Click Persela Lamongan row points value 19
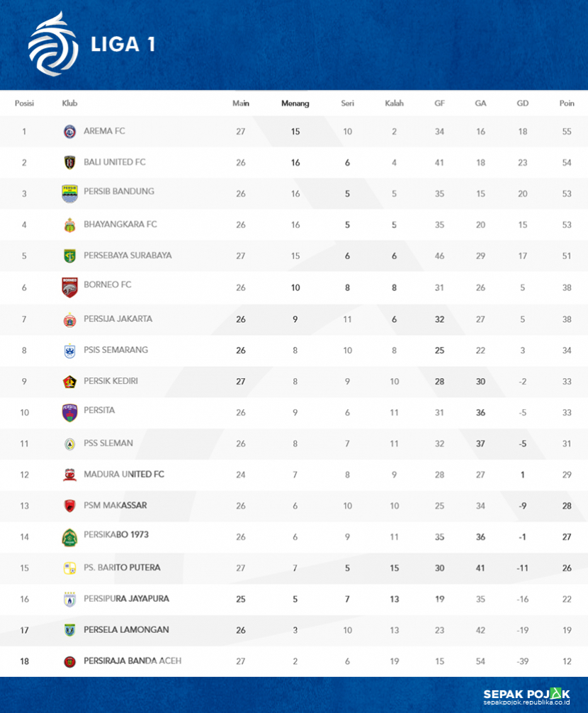 (x=567, y=630)
